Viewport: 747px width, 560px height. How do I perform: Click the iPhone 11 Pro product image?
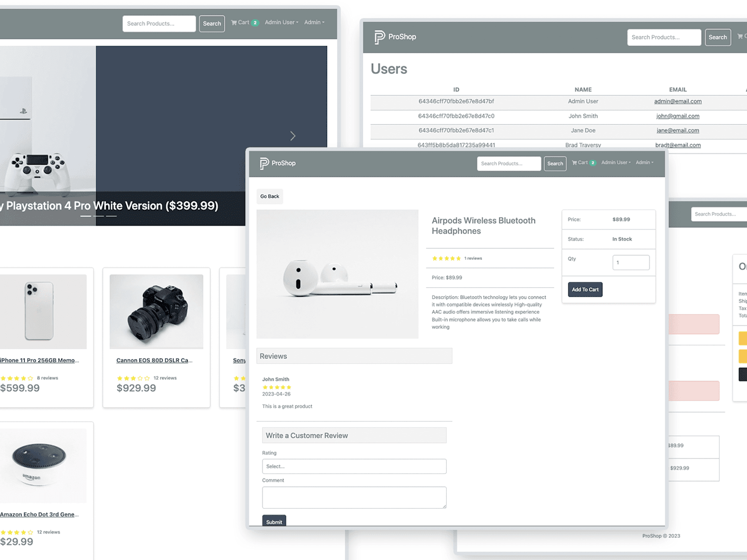coord(43,312)
